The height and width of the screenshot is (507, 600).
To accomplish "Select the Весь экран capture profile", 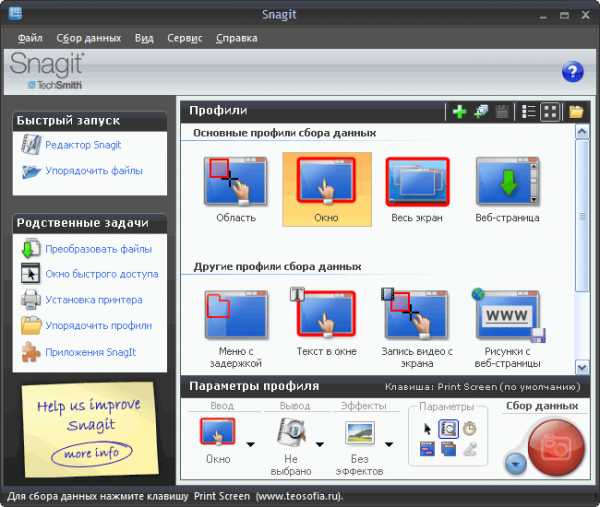I will (417, 188).
